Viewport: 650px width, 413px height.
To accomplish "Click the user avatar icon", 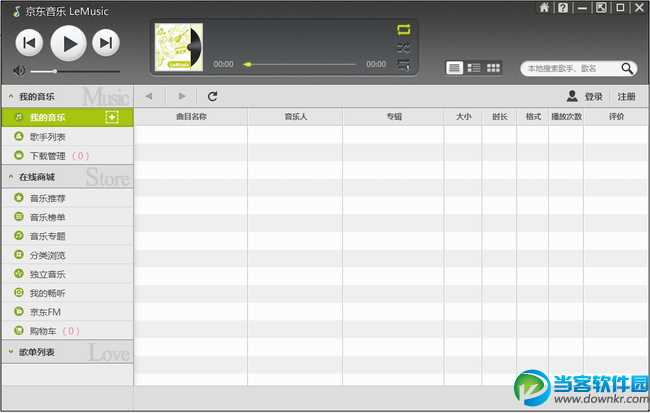I will point(572,96).
